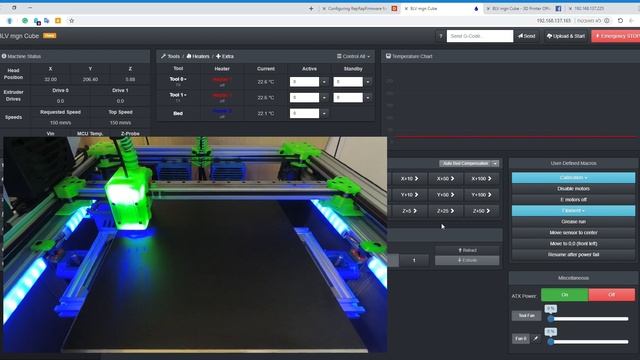Open the Bed active temperature dropdown arrow
Image resolution: width=640 pixels, height=360 pixels.
[324, 113]
